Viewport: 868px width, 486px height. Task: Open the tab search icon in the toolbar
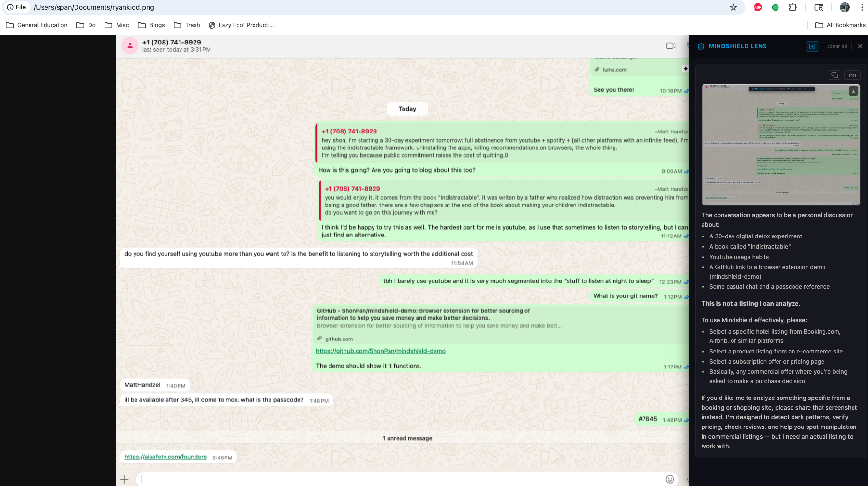(819, 7)
